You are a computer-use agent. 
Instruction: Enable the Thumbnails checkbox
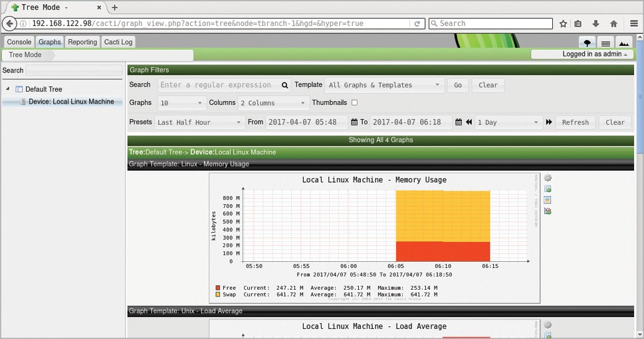point(354,103)
